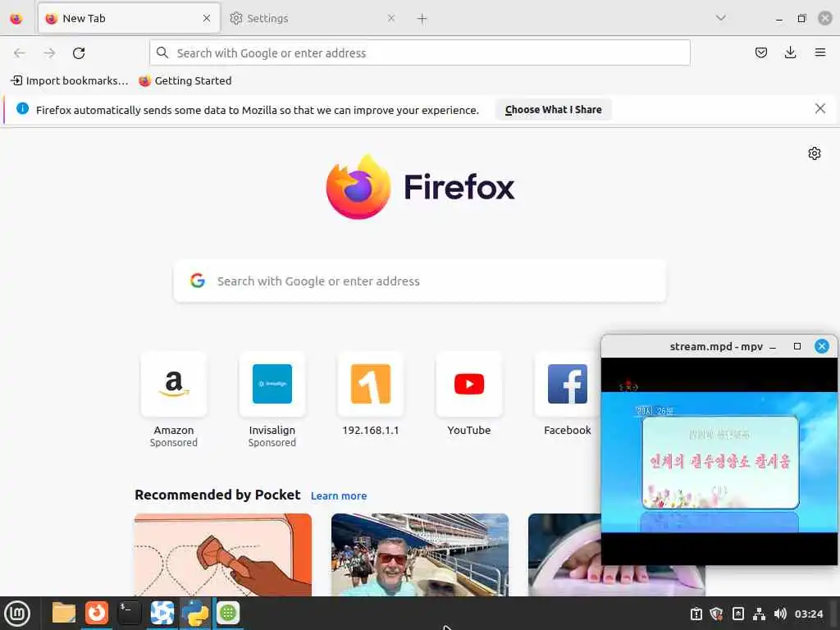
Task: Launch the terminal from the taskbar
Action: click(129, 613)
